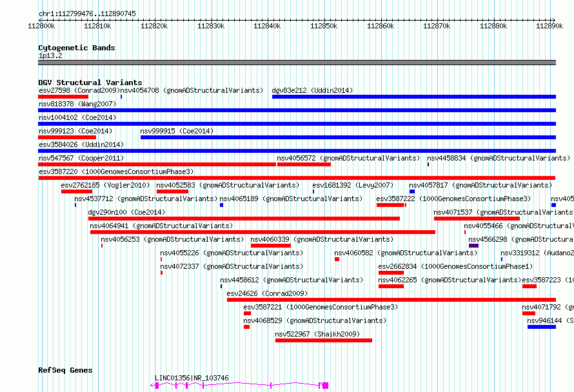
Task: Click the purple bar under nsv4566298
Action: [x=473, y=246]
